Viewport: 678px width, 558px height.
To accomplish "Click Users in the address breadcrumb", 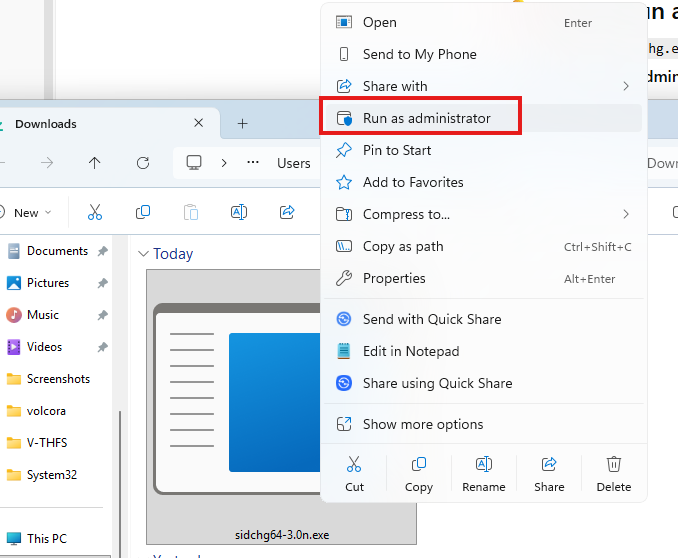I will pos(294,163).
